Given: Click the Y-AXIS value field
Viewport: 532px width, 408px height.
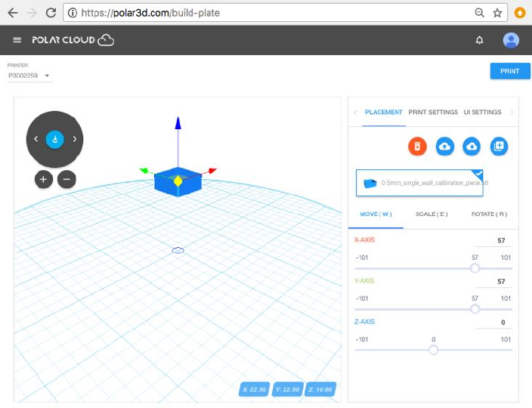Looking at the screenshot, I should [493, 282].
